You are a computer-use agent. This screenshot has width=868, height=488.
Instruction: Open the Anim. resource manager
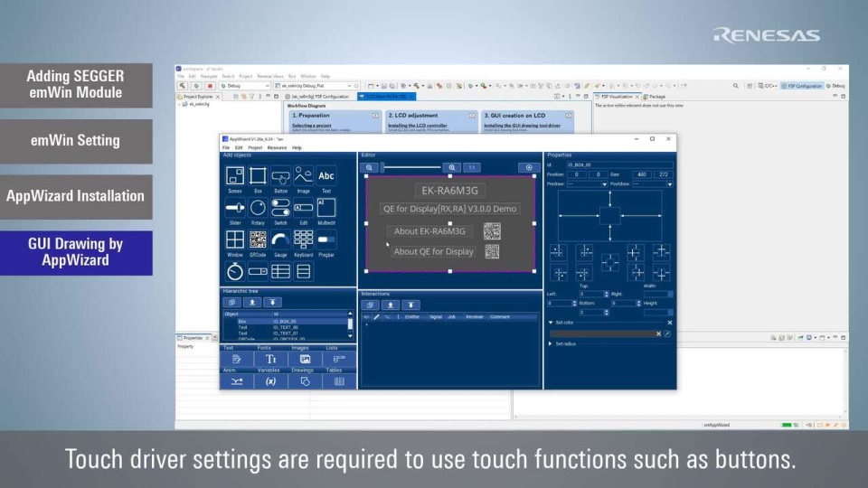pos(237,381)
